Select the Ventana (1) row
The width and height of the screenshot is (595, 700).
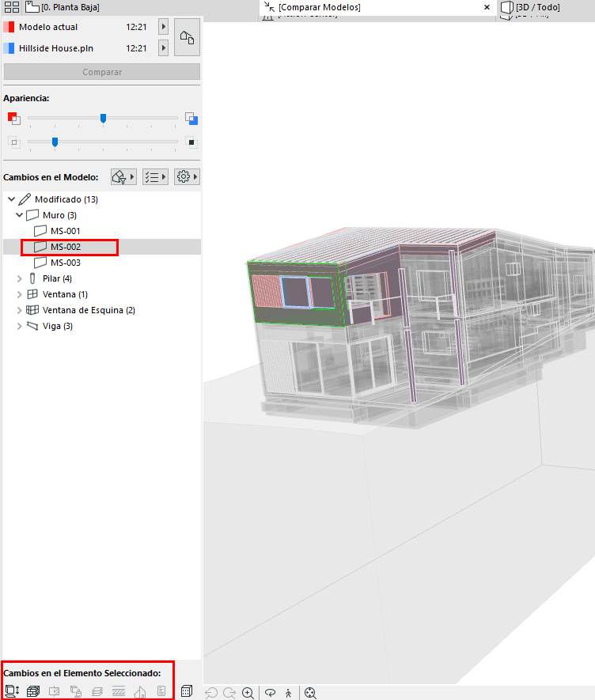click(102, 295)
